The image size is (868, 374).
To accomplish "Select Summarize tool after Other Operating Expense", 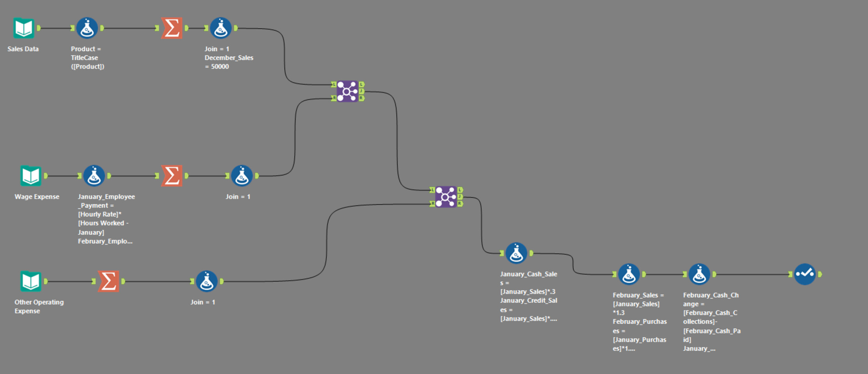I will [108, 281].
